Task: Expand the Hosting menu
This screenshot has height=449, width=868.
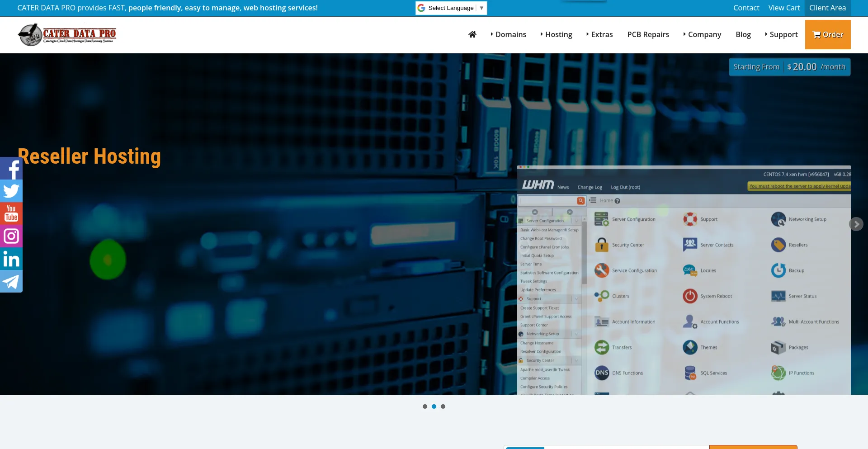Action: tap(556, 34)
